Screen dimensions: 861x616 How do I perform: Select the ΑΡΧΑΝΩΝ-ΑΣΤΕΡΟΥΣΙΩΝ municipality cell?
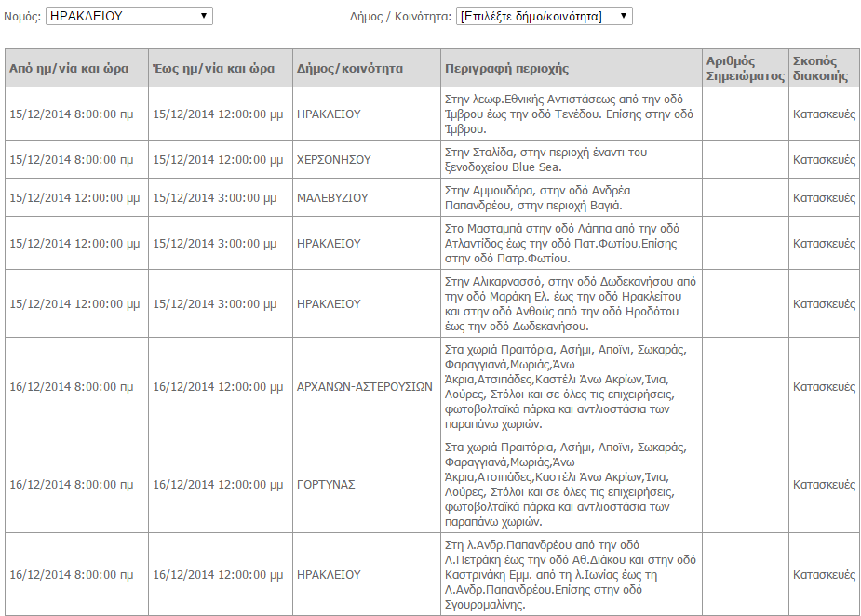(365, 386)
